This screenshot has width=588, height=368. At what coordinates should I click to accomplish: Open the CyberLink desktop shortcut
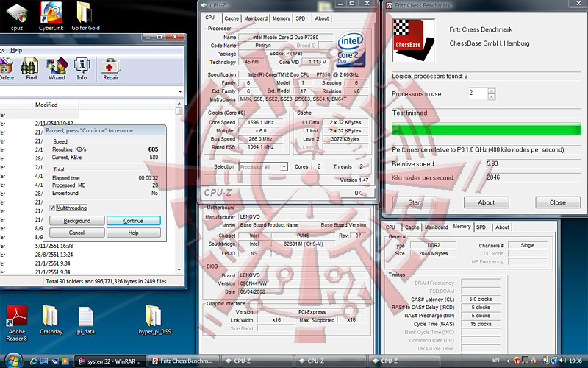coord(51,17)
